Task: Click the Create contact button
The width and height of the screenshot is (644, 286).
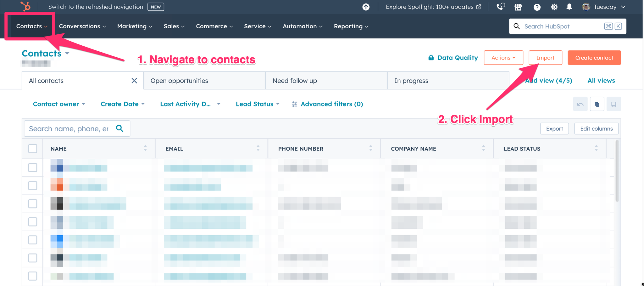Action: point(594,58)
